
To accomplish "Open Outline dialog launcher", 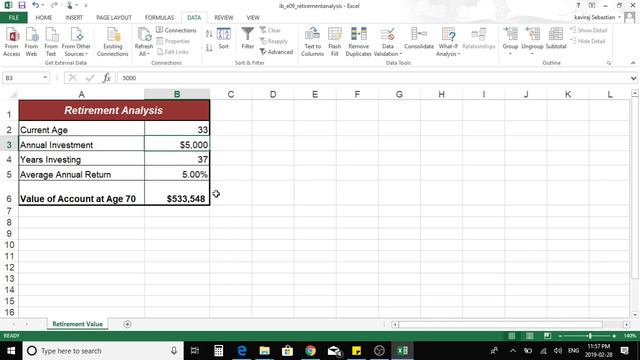I will pyautogui.click(x=609, y=63).
